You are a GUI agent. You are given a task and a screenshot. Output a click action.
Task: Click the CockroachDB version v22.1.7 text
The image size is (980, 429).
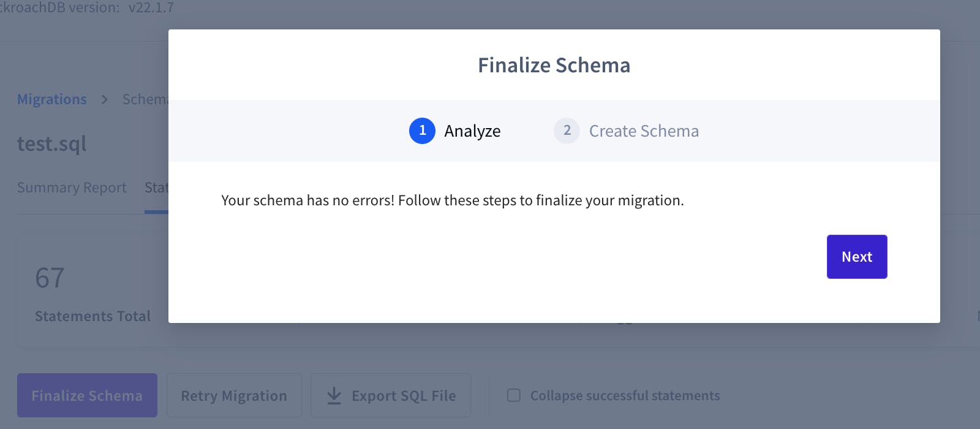pos(87,8)
